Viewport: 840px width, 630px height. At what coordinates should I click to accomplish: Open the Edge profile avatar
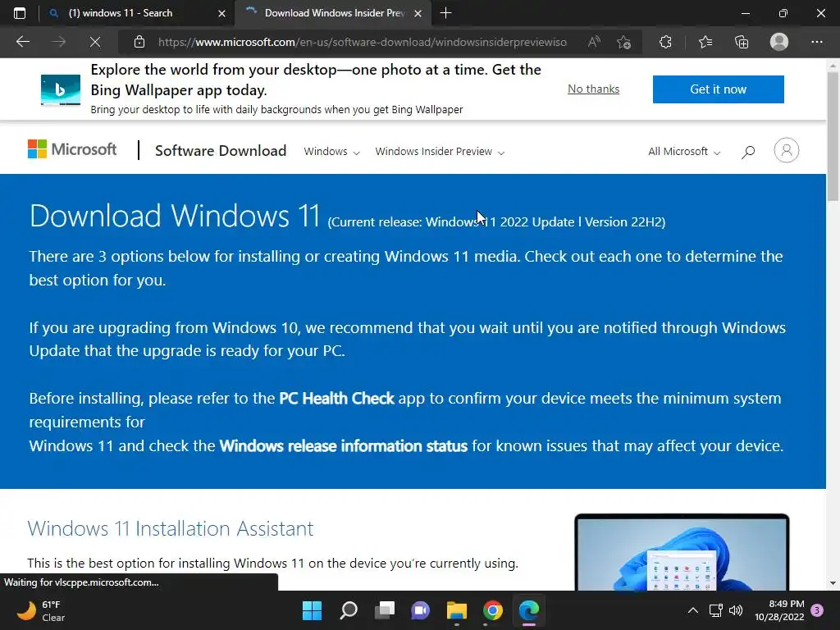point(779,42)
